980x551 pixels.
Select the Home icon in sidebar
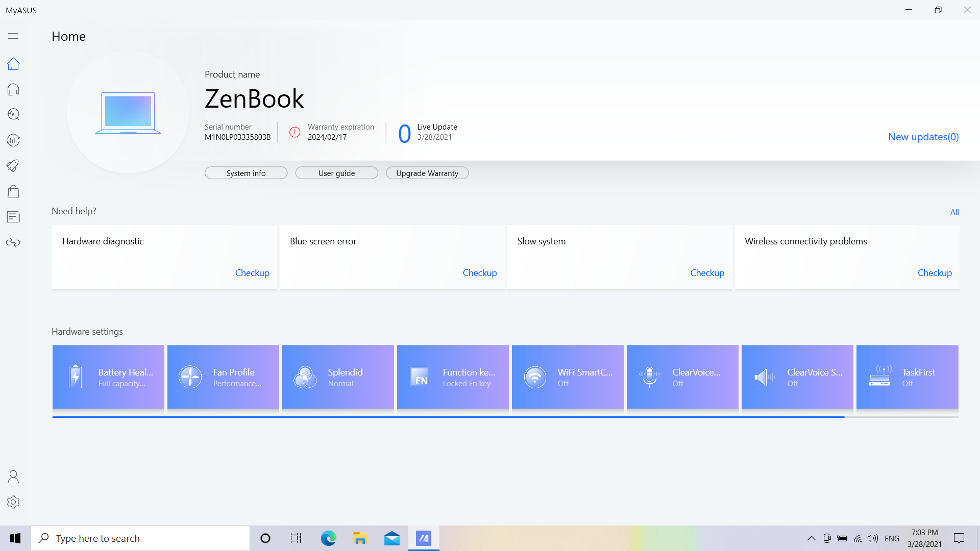(x=13, y=64)
